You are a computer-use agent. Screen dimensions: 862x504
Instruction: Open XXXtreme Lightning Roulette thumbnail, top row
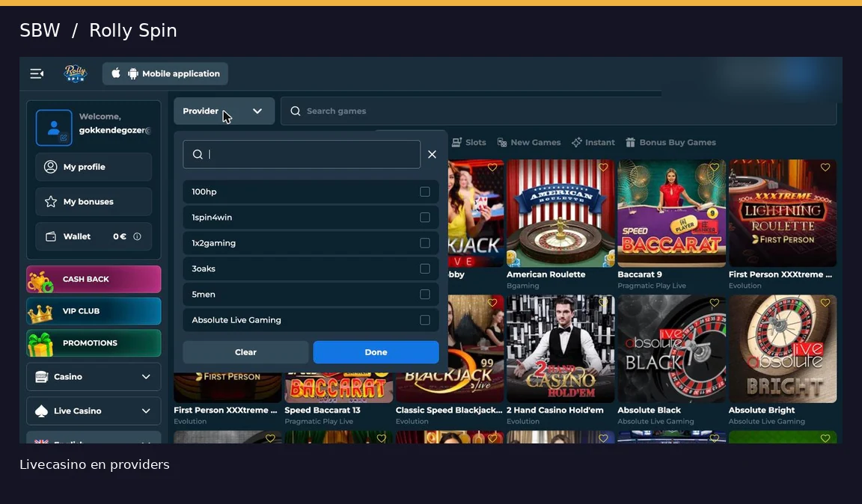783,213
